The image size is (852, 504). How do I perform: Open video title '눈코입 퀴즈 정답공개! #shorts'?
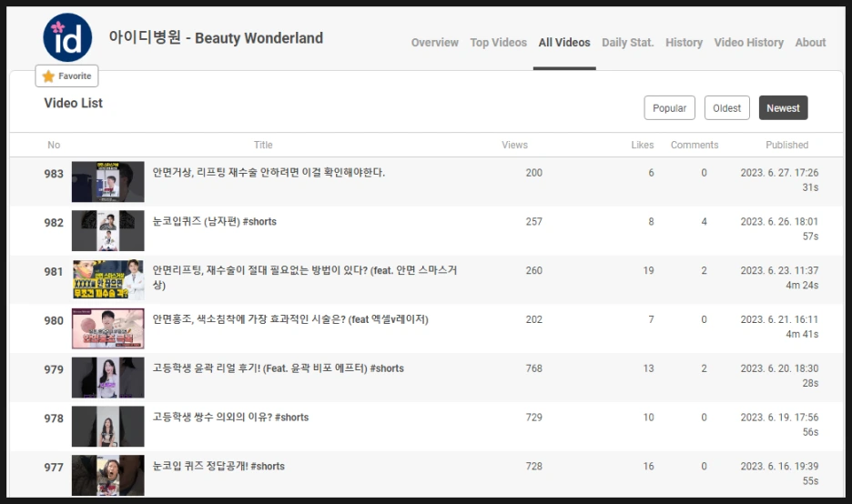click(x=218, y=466)
